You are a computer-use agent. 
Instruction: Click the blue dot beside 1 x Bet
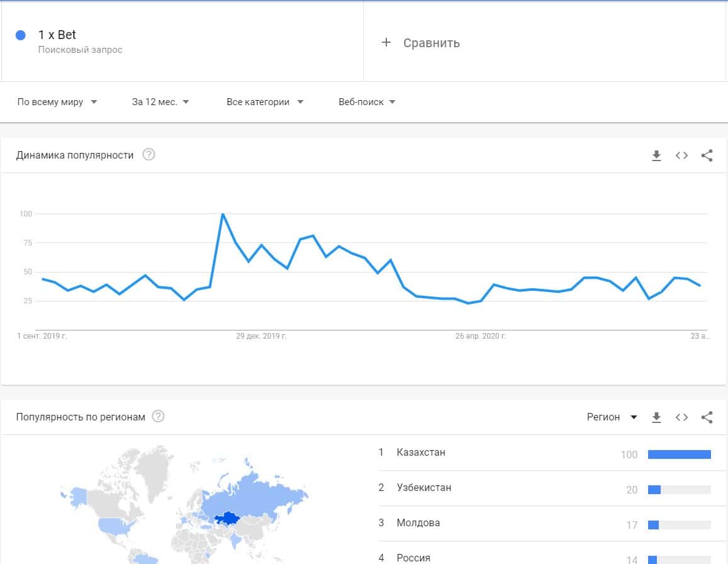pyautogui.click(x=21, y=35)
